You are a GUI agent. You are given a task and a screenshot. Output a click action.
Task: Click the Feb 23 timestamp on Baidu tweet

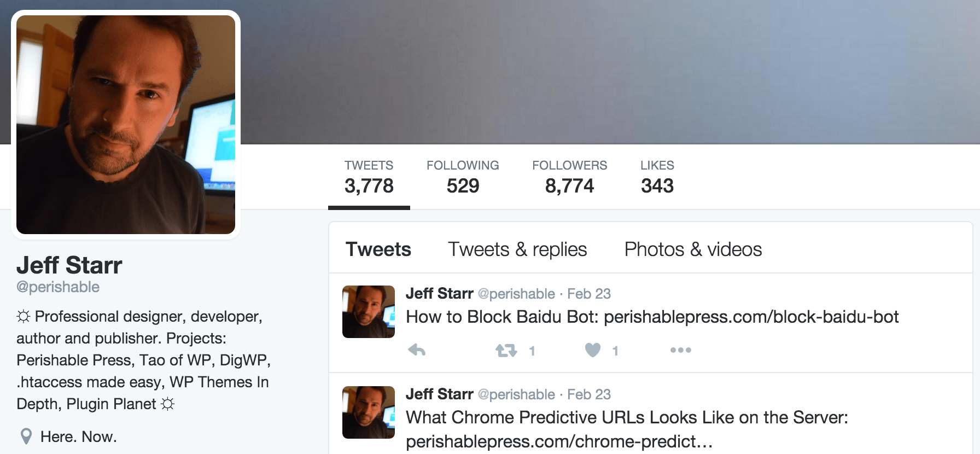pyautogui.click(x=588, y=294)
